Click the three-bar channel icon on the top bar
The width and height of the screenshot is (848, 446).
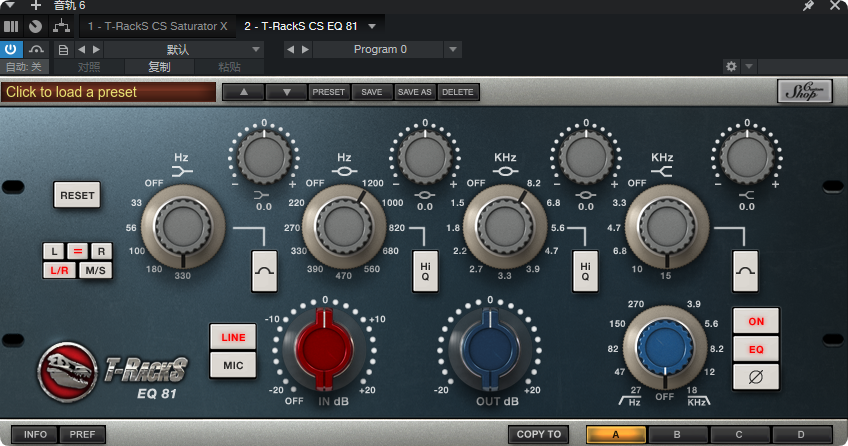11,26
